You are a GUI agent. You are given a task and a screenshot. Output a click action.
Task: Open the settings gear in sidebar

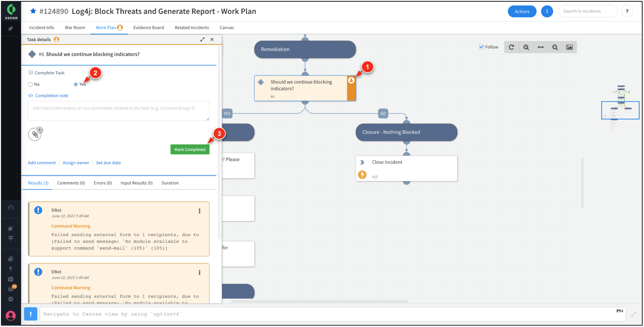click(x=11, y=299)
